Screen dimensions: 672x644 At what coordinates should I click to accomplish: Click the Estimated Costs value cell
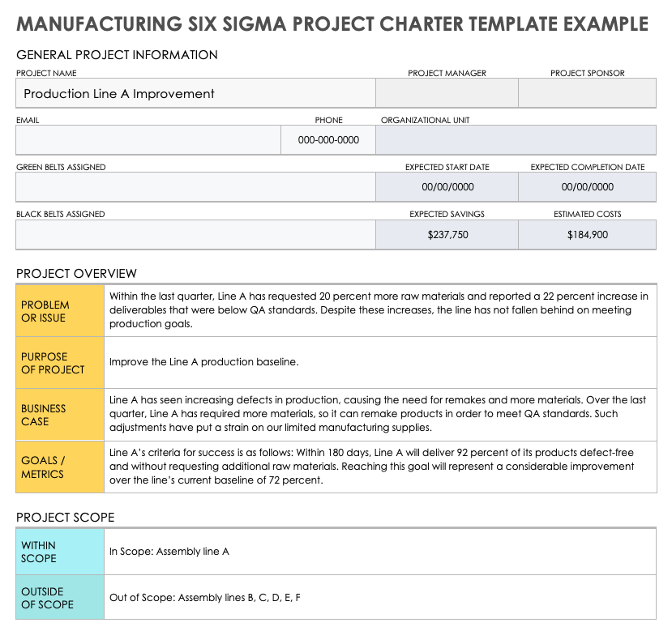coord(587,235)
